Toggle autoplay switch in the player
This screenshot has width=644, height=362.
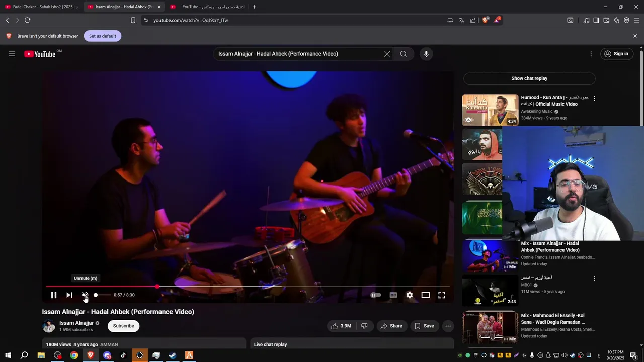pos(376,295)
